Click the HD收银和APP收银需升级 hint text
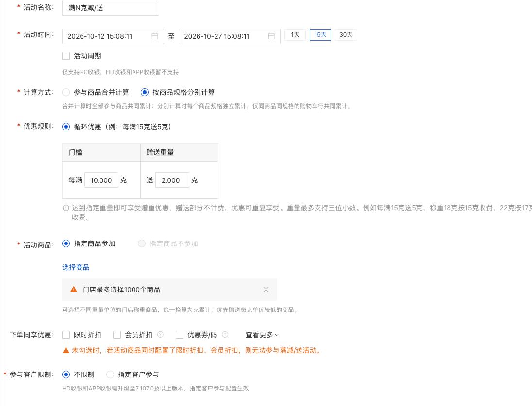Image resolution: width=532 pixels, height=406 pixels. tap(155, 389)
